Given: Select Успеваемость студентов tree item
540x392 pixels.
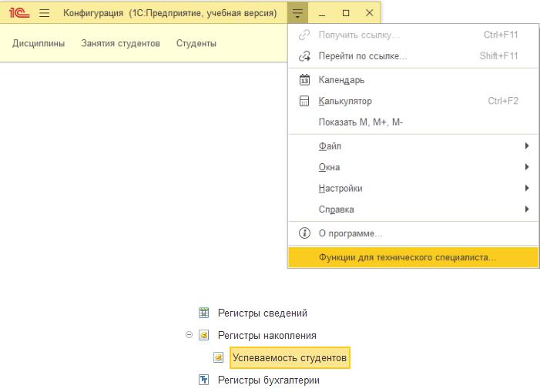Looking at the screenshot, I should pos(290,358).
